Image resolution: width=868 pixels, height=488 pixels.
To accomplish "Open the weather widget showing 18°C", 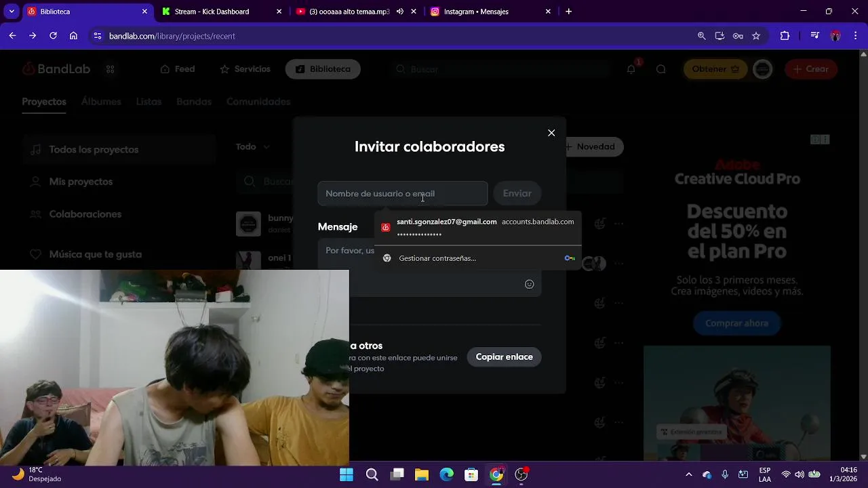I will 37,474.
